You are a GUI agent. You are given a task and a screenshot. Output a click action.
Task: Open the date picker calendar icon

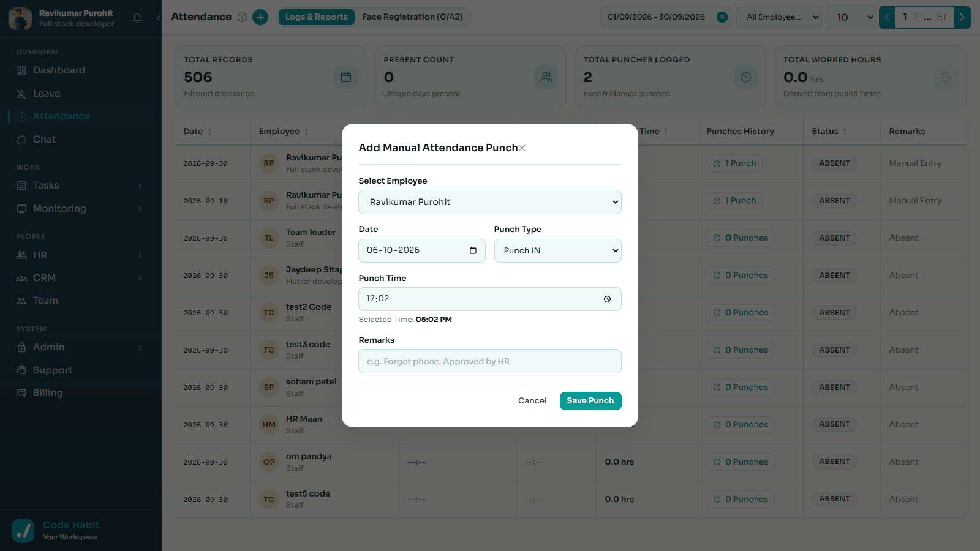pos(473,250)
